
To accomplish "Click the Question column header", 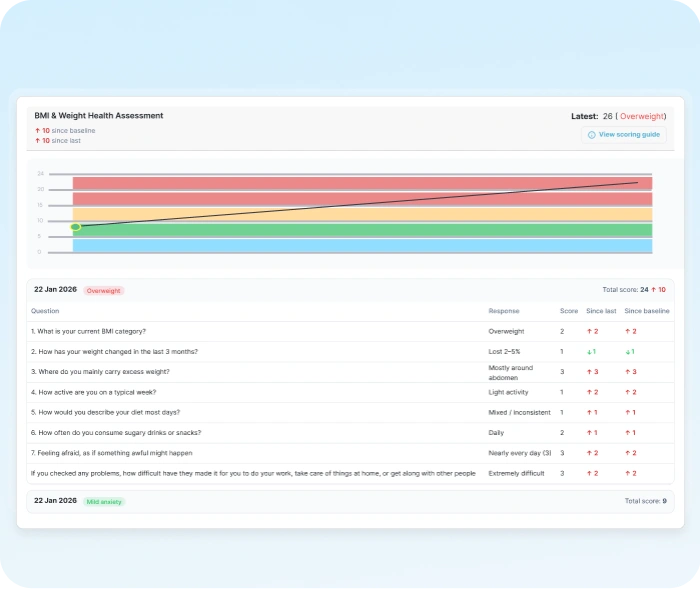I will [45, 311].
